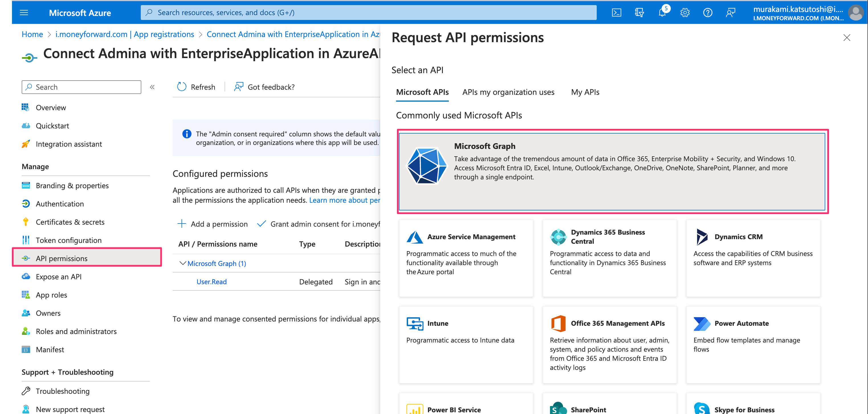Switch to the My APIs tab
The image size is (868, 414).
click(x=585, y=92)
